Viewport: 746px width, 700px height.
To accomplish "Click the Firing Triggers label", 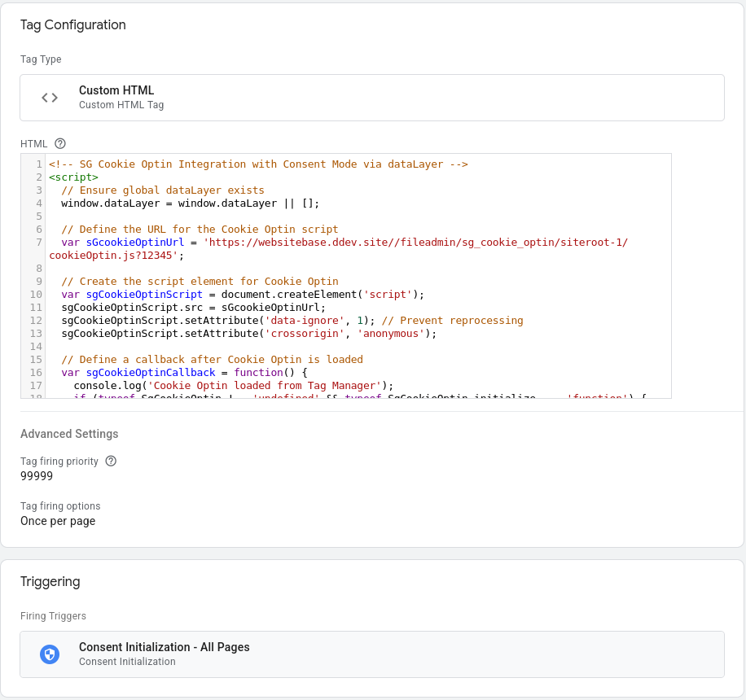I will (53, 616).
